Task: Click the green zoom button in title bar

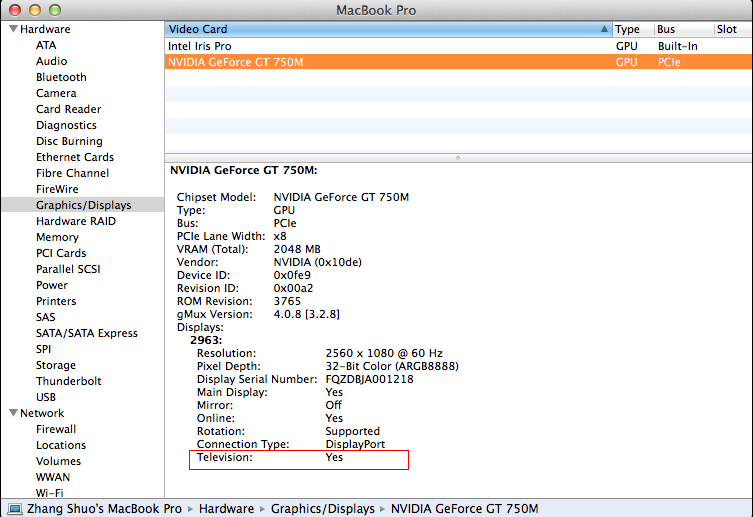Action: 54,9
